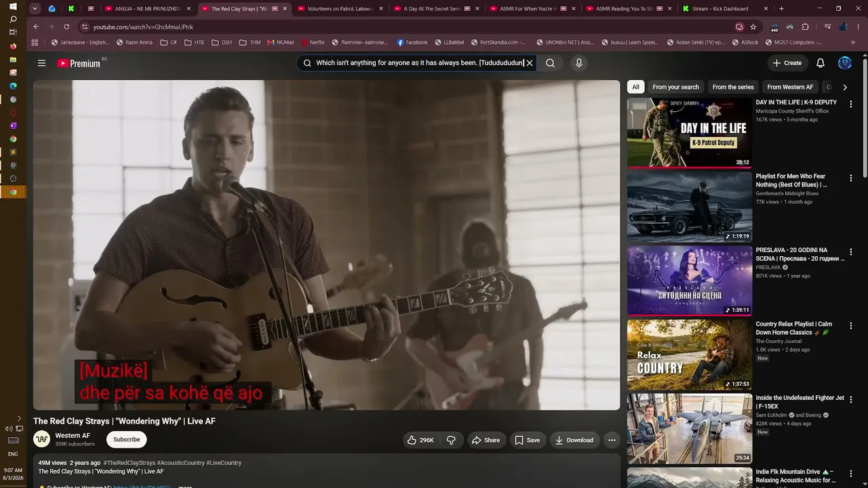Viewport: 868px width, 488px height.
Task: Open Firefox from the taskbar
Action: point(13,46)
